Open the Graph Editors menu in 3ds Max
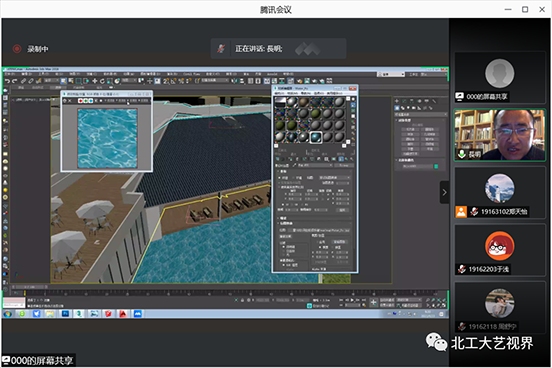 [150, 74]
